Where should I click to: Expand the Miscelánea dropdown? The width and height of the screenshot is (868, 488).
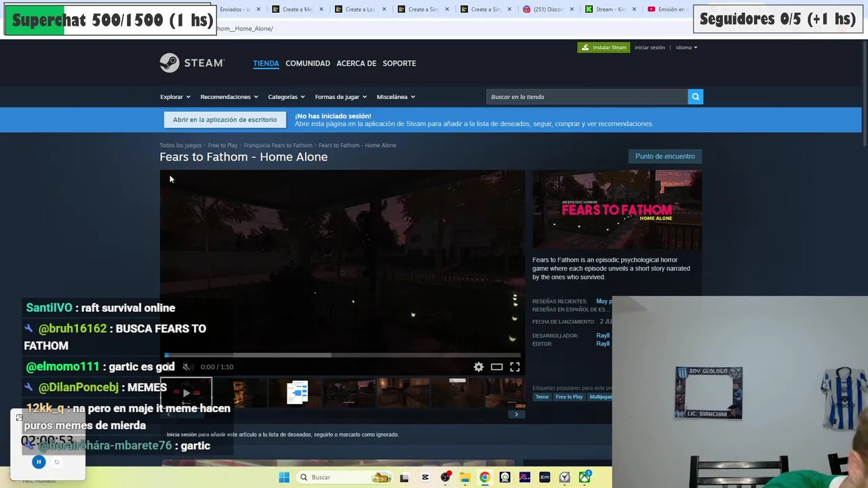(x=396, y=97)
